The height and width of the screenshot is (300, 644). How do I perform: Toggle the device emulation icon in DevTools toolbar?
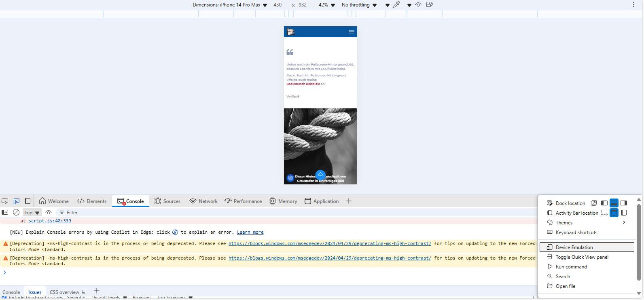point(16,201)
